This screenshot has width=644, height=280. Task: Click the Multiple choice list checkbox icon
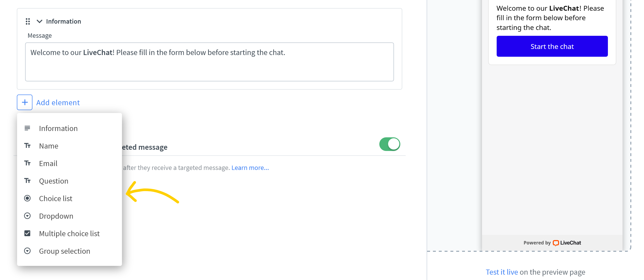tap(28, 233)
